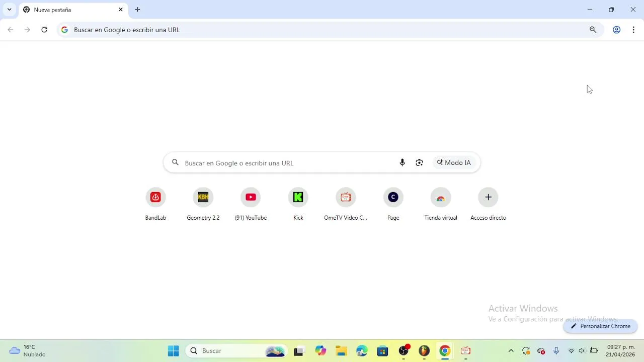Screen dimensions: 644x362
Task: Open the Windows Start menu
Action: [x=173, y=351]
